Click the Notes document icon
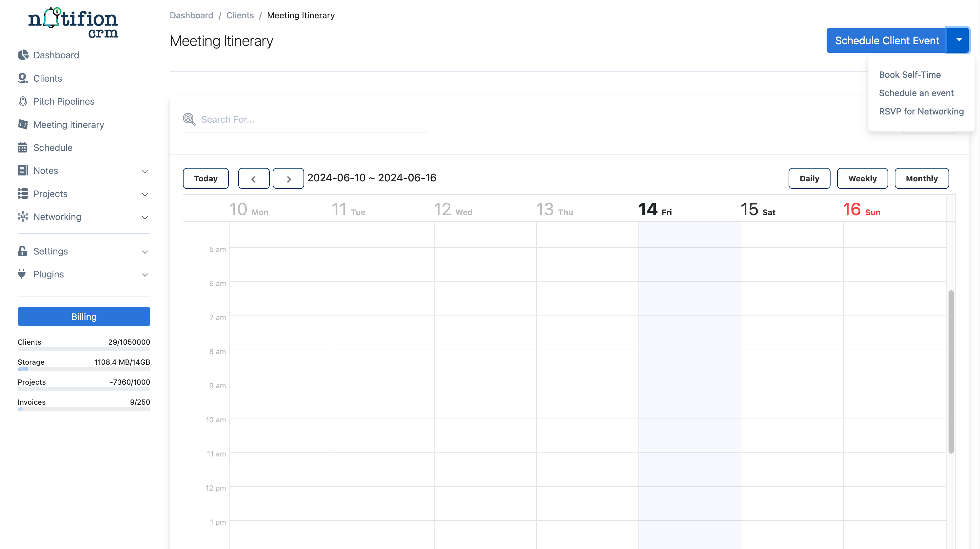Image resolution: width=980 pixels, height=549 pixels. point(23,170)
